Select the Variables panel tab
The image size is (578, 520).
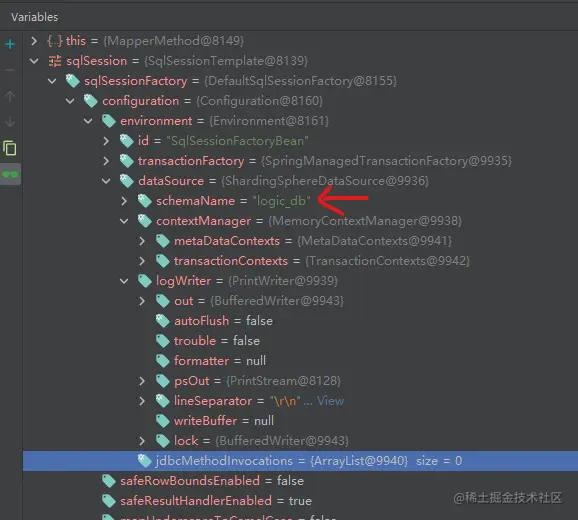coord(35,17)
